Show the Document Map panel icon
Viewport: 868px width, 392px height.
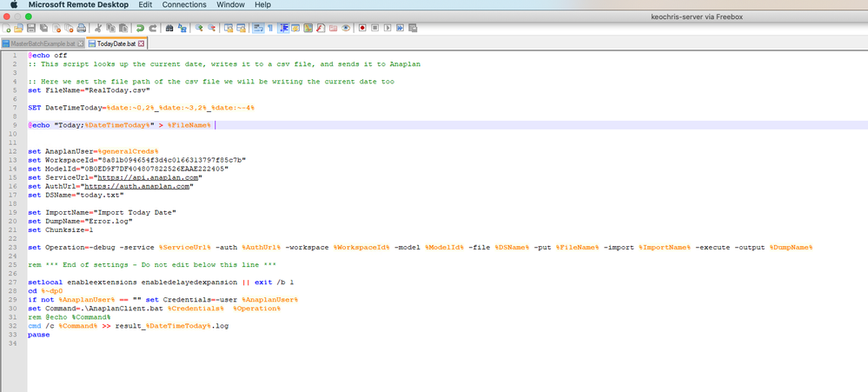308,28
